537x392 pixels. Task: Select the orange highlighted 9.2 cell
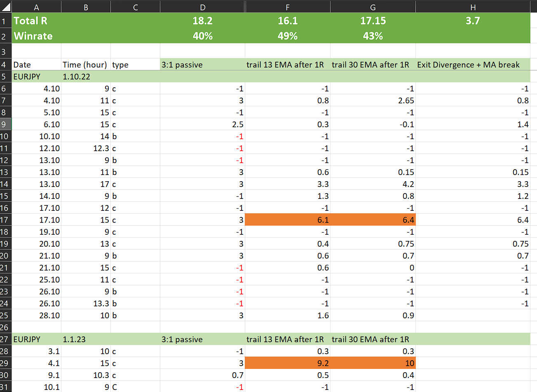point(288,363)
